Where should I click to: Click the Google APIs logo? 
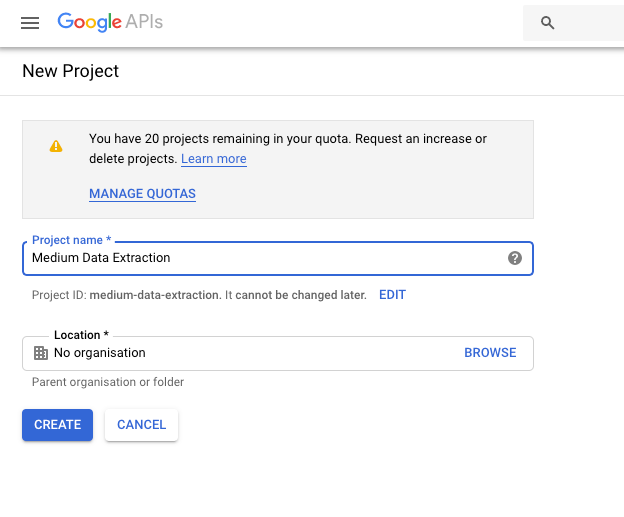point(110,22)
